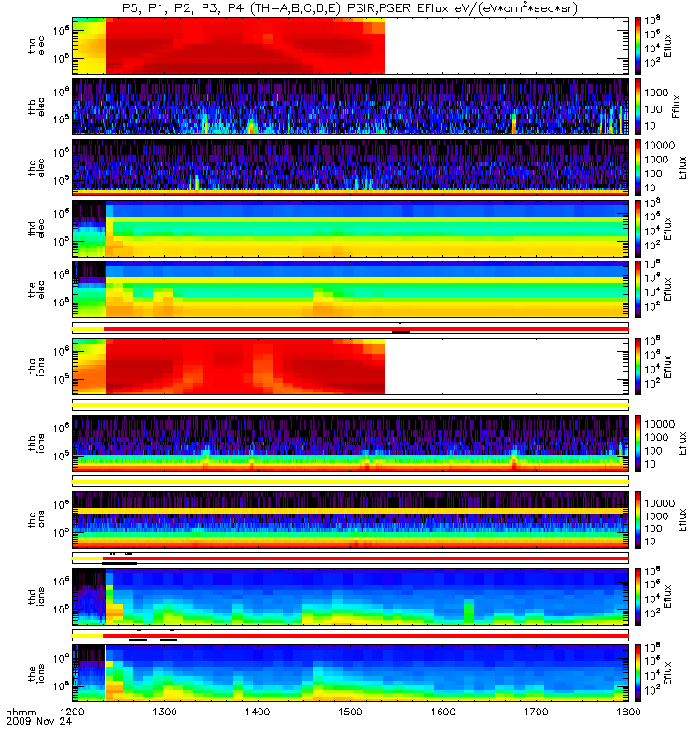Click inside the thc elec spectrogram panel
Screen dimensions: 700x747
[350, 167]
